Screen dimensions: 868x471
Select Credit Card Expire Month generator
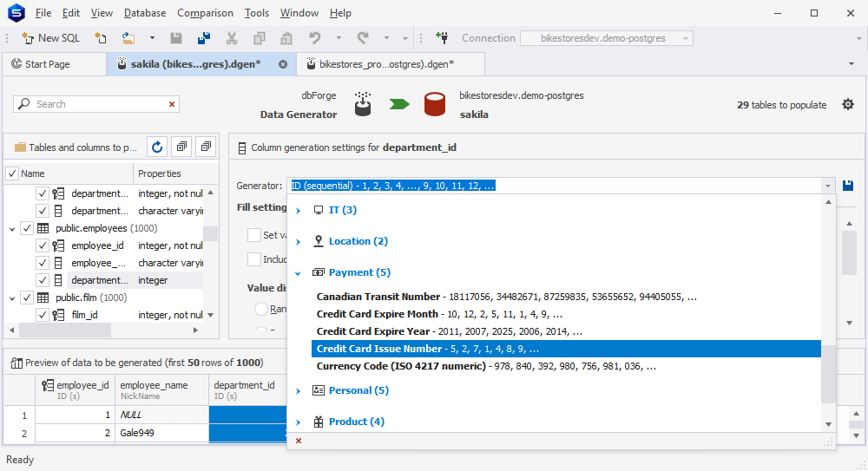(566, 314)
